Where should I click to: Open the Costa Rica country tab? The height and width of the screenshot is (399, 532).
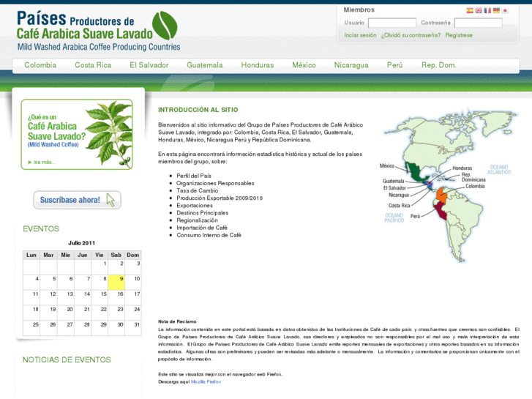[x=93, y=65]
